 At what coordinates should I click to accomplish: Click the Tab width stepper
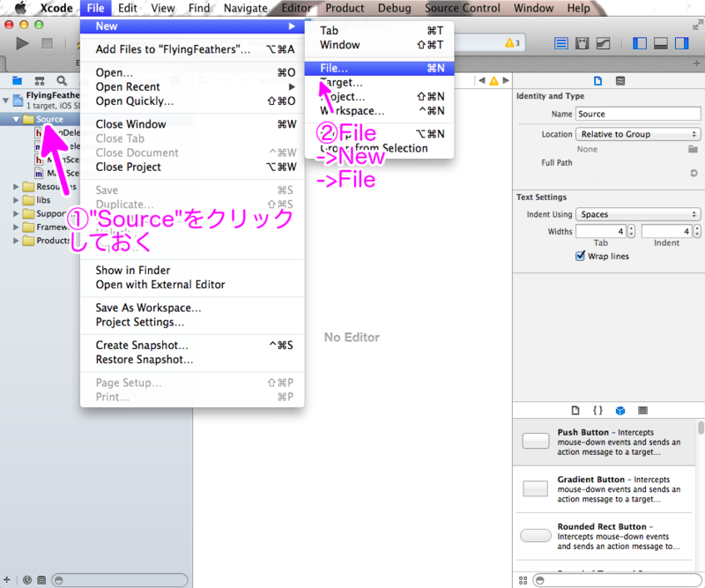point(631,231)
